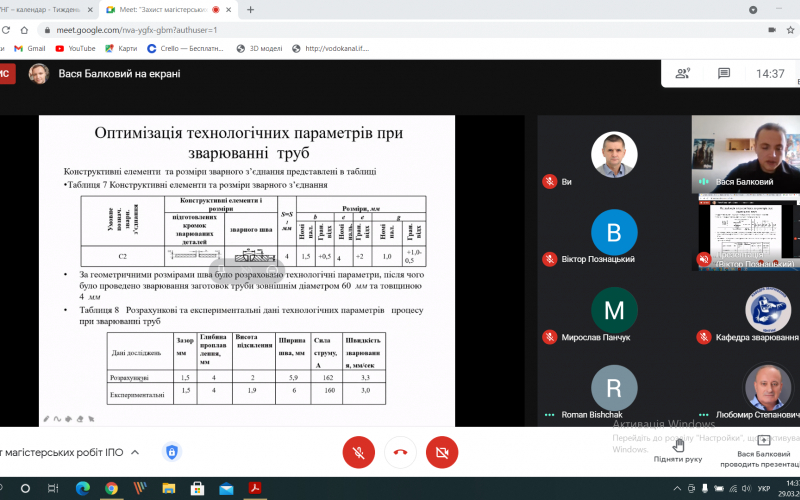Launch Microsoft Edge from the taskbar
Viewport: 800px width, 500px height.
point(83,488)
